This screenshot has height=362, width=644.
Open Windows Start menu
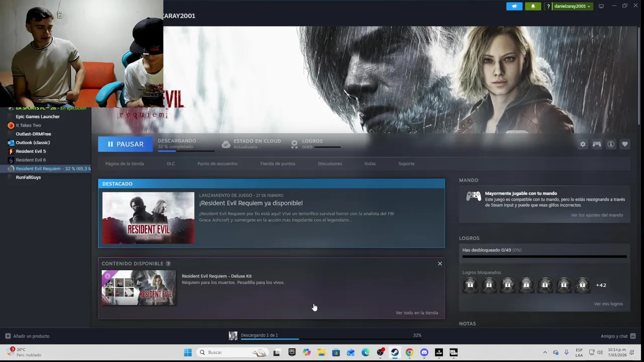click(x=188, y=352)
